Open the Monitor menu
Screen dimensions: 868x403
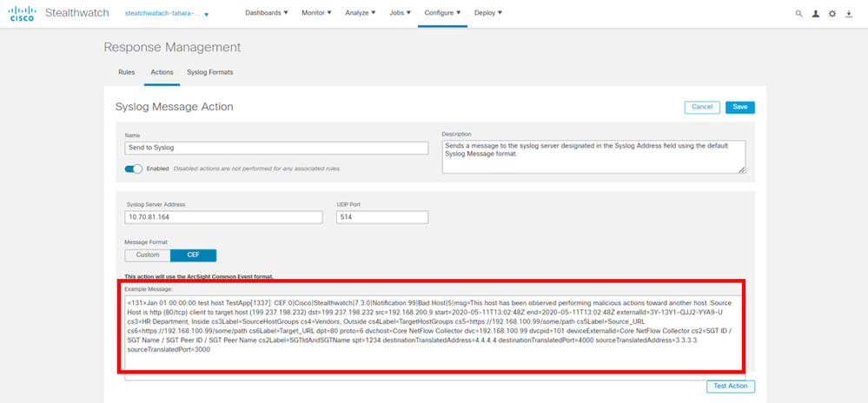click(x=316, y=13)
